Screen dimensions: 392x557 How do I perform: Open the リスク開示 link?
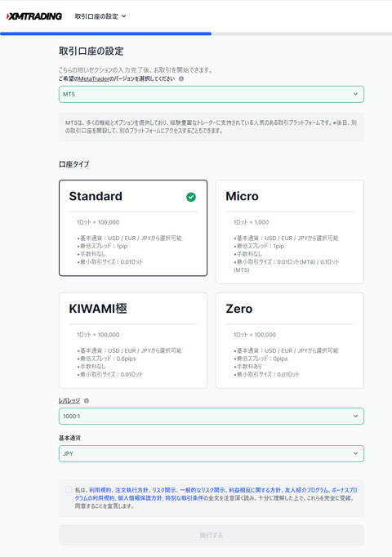point(163,490)
